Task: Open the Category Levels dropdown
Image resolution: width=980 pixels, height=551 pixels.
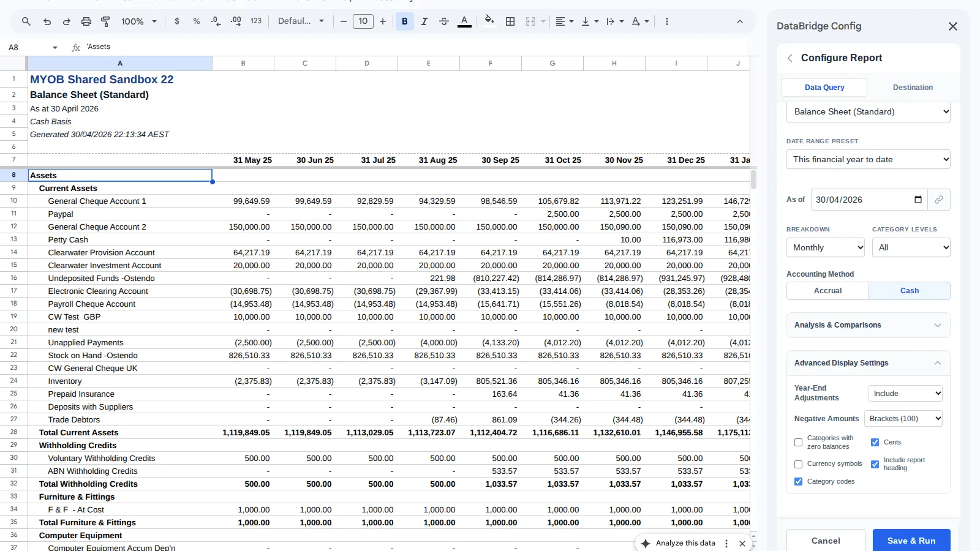Action: 911,248
